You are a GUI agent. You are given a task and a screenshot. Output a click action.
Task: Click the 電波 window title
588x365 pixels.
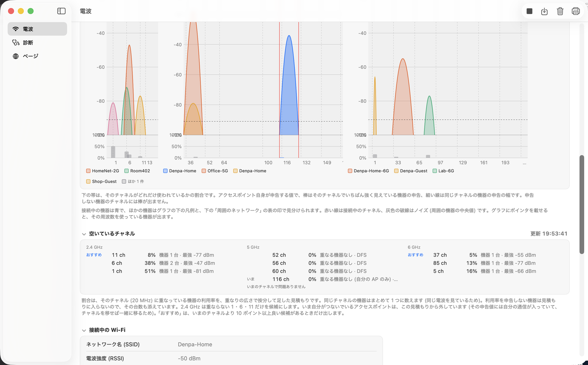[85, 11]
